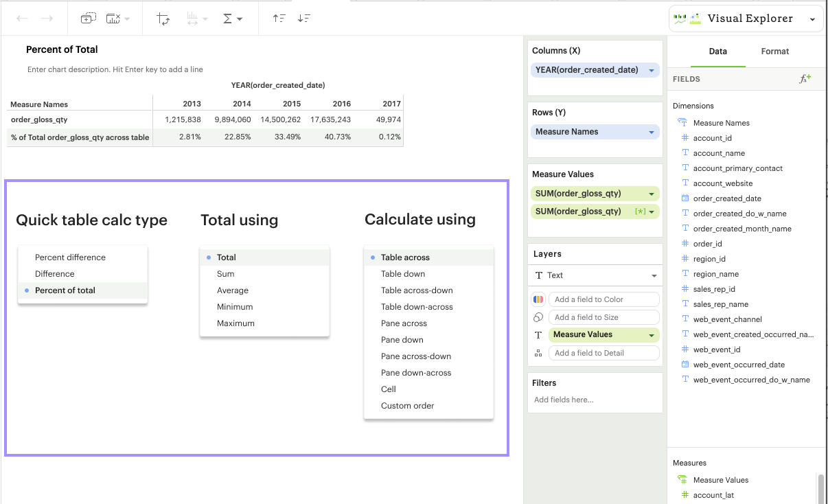This screenshot has height=504, width=828.
Task: Click the sort descending toolbar icon
Action: coord(304,19)
